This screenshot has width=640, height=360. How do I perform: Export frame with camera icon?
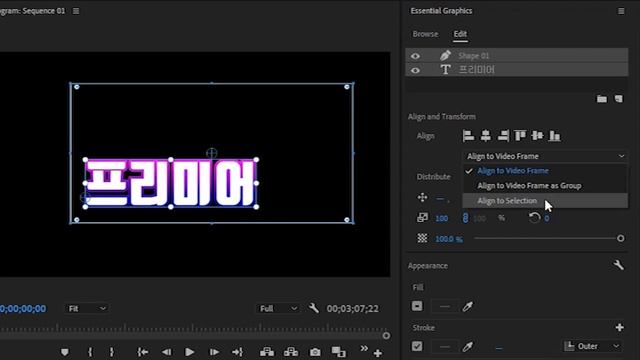pos(315,352)
